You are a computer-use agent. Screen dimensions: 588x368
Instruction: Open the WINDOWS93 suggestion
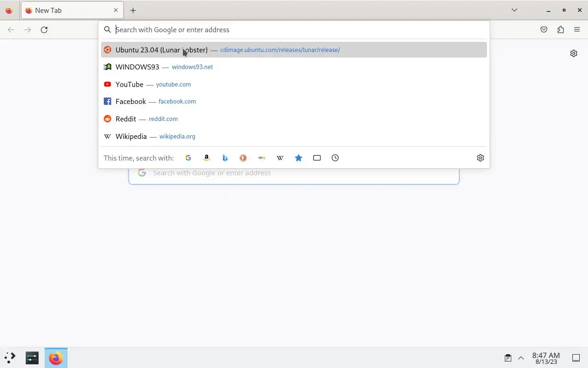tap(294, 67)
